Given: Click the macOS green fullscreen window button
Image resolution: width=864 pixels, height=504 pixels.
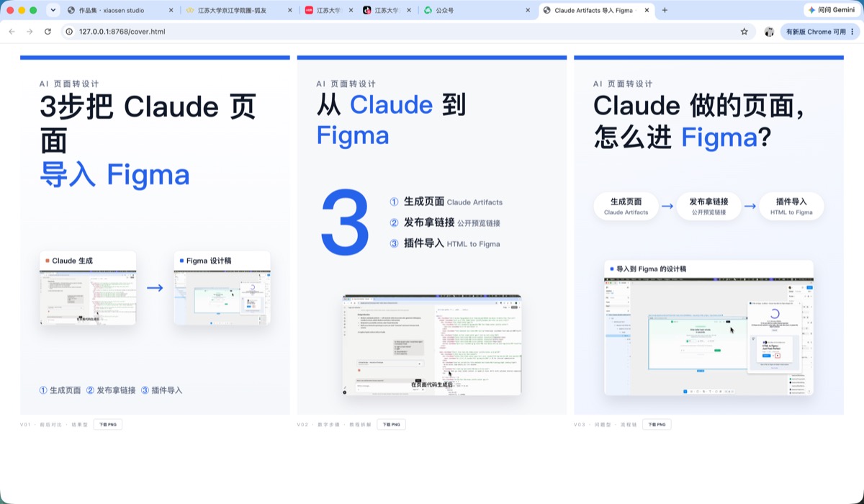Looking at the screenshot, I should (33, 10).
